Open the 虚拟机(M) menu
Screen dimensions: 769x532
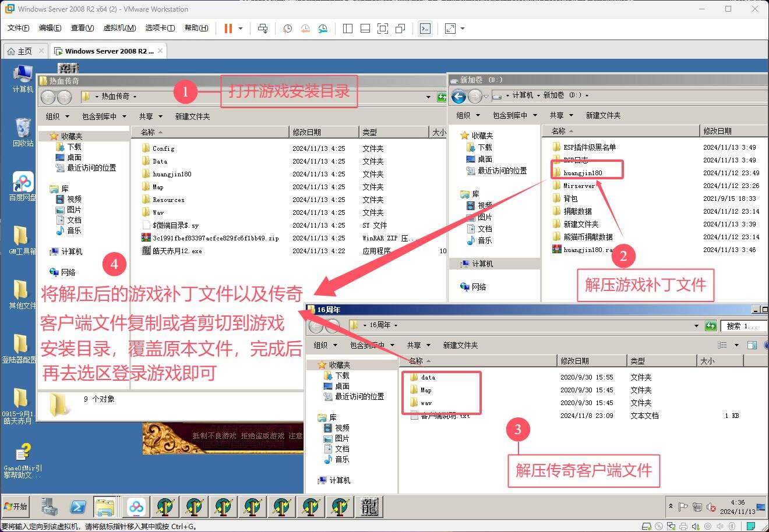pyautogui.click(x=119, y=28)
